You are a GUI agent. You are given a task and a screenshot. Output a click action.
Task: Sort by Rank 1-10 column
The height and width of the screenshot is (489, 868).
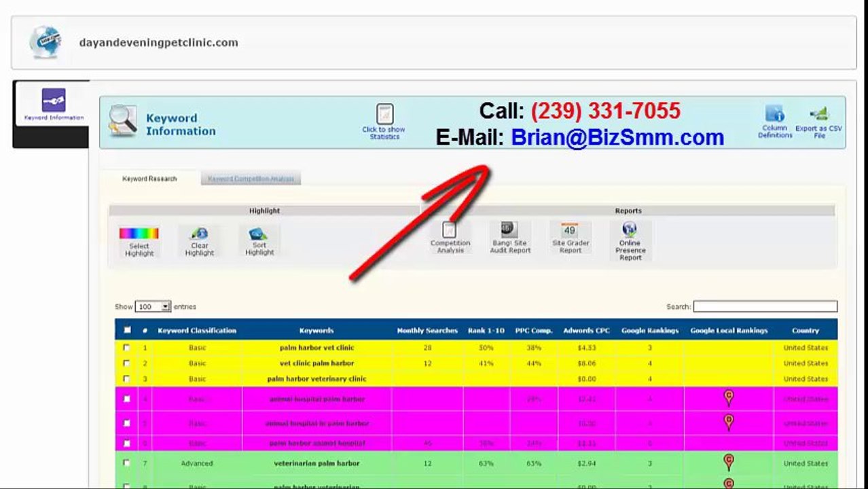point(486,331)
